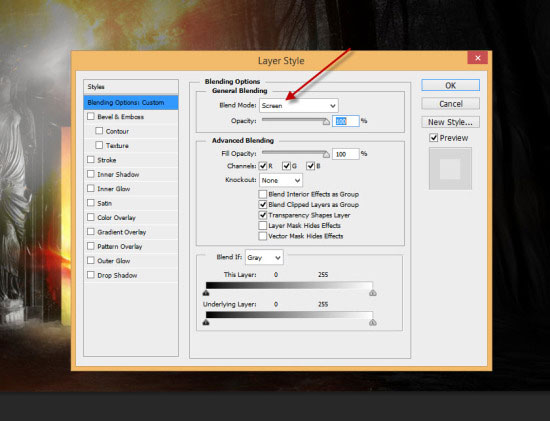Open the Bevel & Emboss settings
The height and width of the screenshot is (421, 550).
120,117
